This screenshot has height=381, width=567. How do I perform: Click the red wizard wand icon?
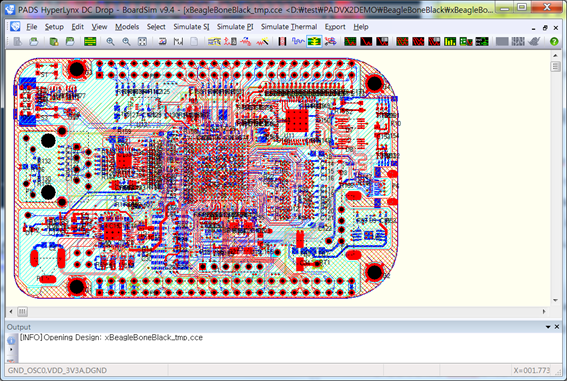[263, 42]
